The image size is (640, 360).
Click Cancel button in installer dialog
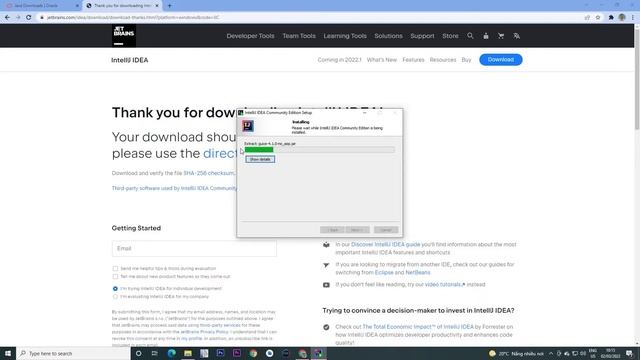click(x=386, y=230)
